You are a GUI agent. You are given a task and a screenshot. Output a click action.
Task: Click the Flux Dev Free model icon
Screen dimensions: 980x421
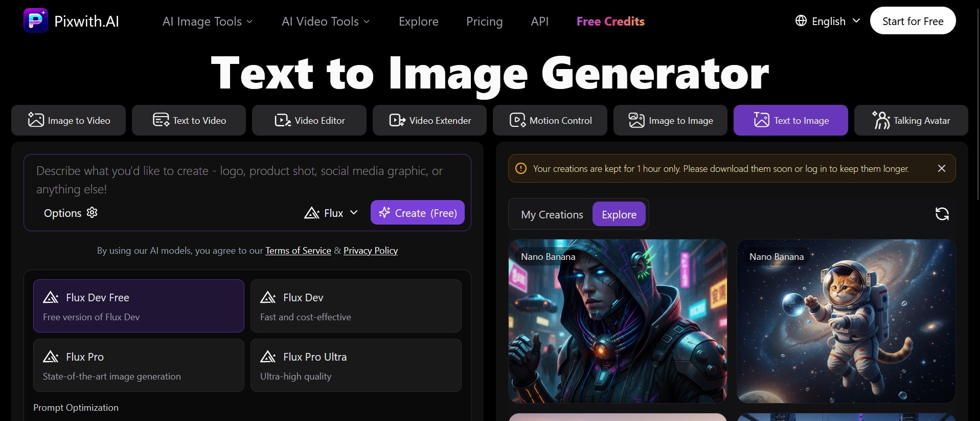[x=51, y=297]
